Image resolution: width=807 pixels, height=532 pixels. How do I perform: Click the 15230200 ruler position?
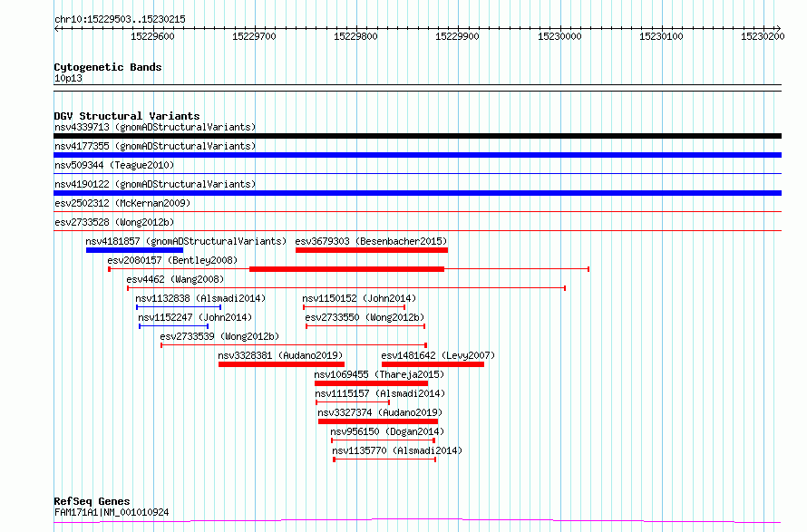click(x=763, y=36)
